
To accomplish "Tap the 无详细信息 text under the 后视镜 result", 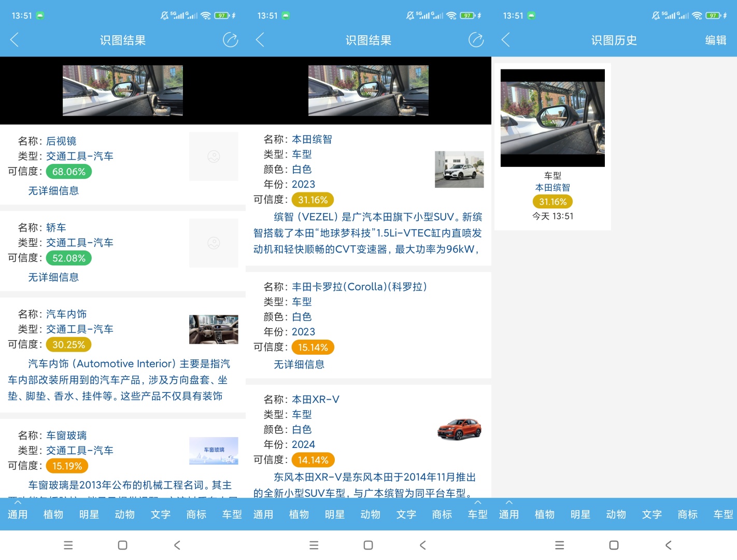I will (x=53, y=191).
